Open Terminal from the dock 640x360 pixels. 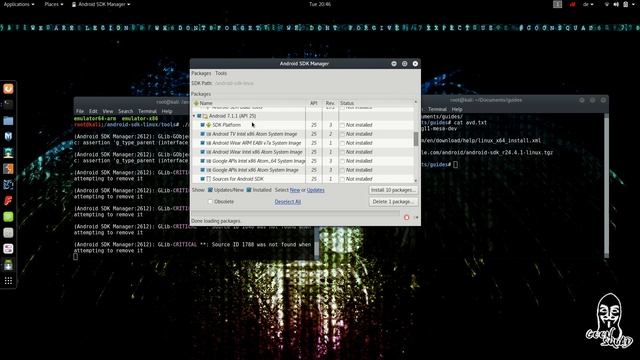pos(8,104)
